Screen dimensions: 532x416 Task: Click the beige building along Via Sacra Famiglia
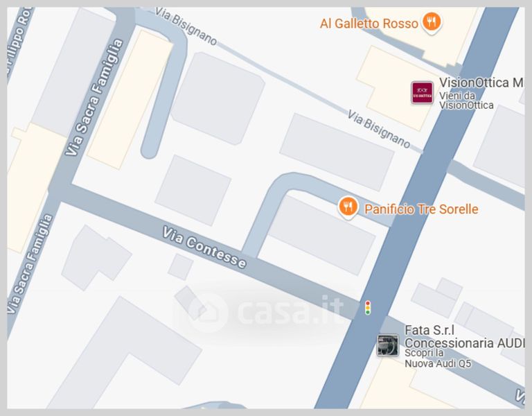(x=130, y=100)
